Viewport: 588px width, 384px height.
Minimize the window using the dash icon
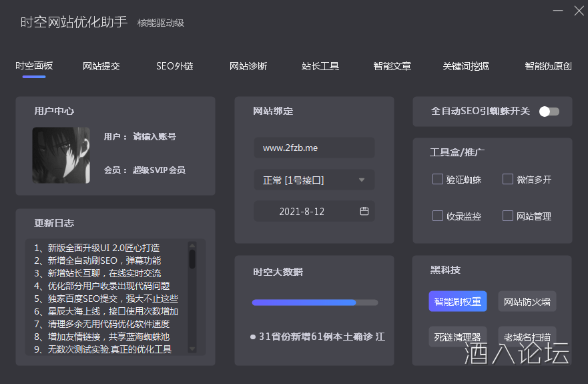pos(558,11)
